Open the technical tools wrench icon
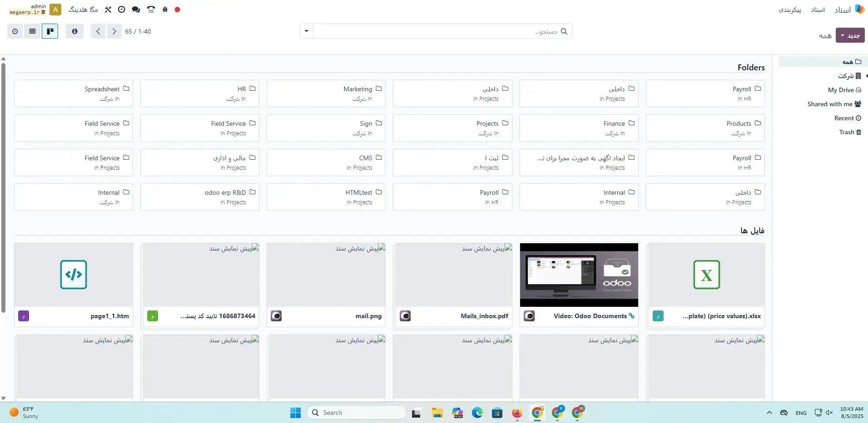This screenshot has height=423, width=868. pyautogui.click(x=108, y=10)
